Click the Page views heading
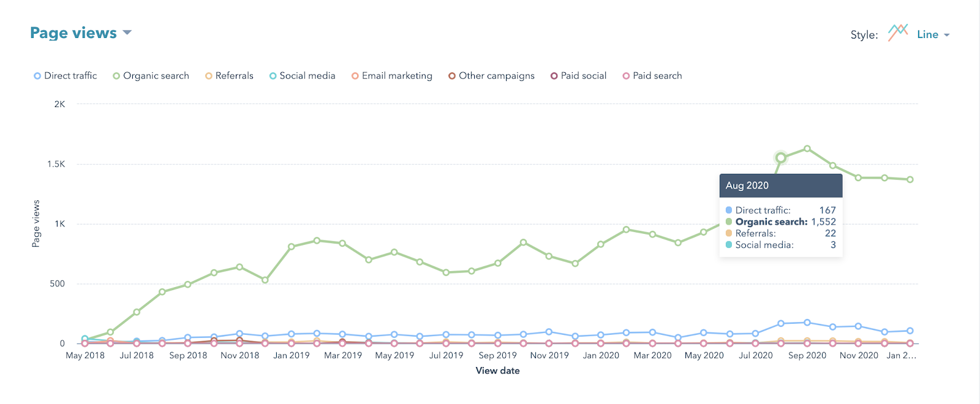This screenshot has height=404, width=980. tap(72, 32)
